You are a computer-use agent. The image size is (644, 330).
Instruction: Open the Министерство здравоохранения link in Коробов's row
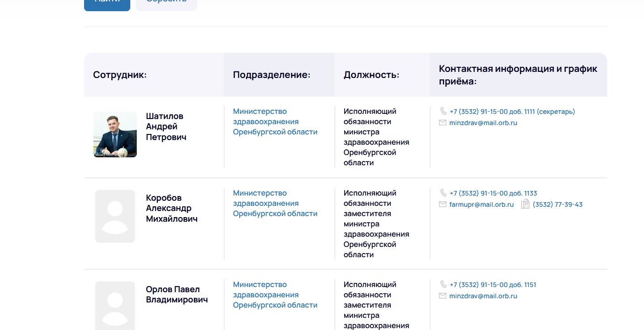click(275, 204)
